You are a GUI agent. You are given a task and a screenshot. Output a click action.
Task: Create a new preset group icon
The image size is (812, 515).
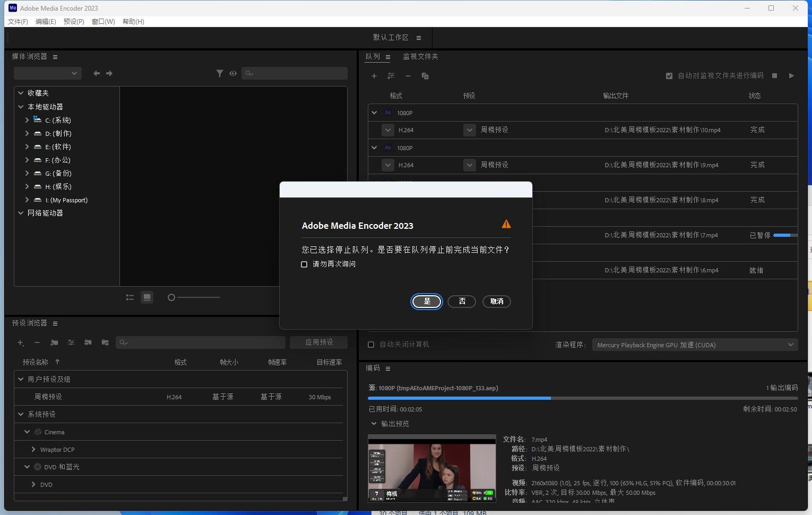(x=54, y=342)
